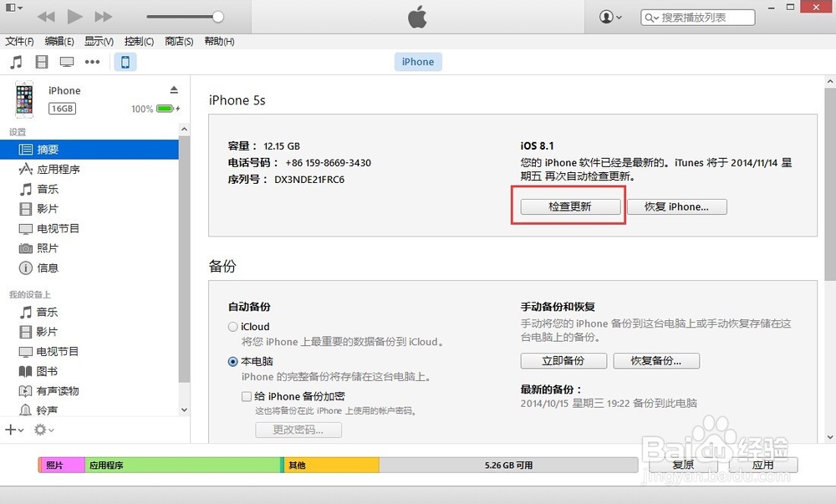Click the 5.26 GB 可用 free space segment
The image size is (836, 504).
point(508,465)
